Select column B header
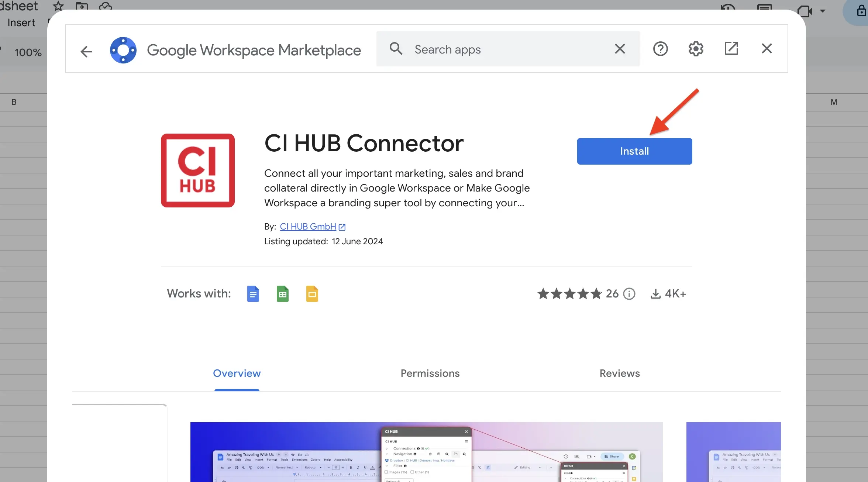 tap(14, 102)
